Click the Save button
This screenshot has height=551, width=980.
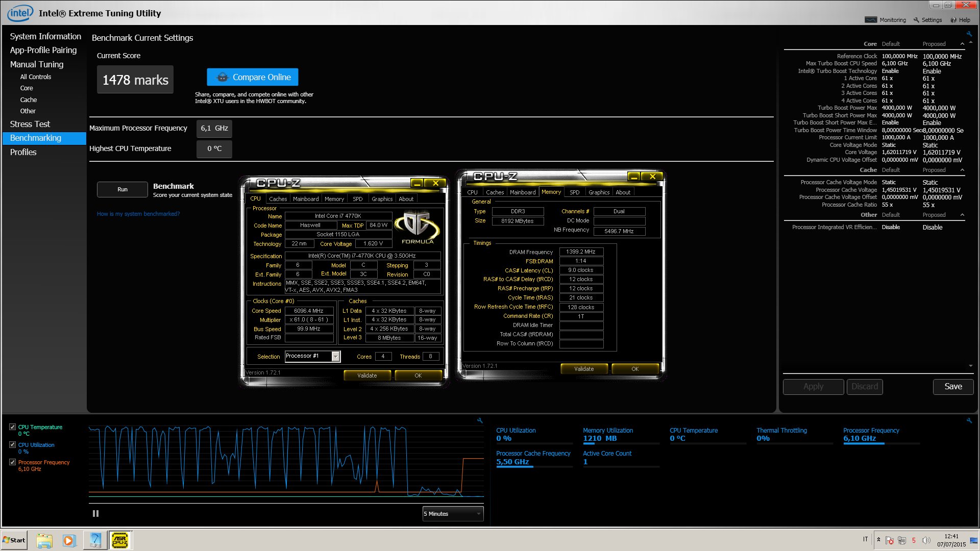(953, 387)
